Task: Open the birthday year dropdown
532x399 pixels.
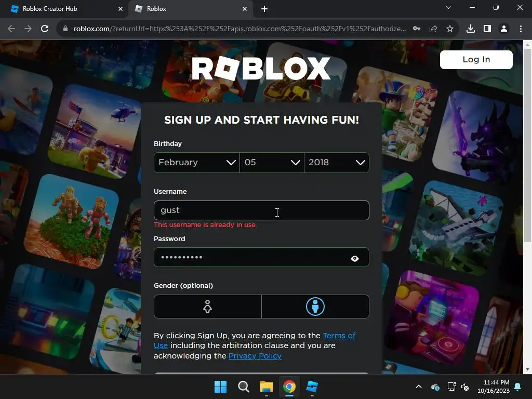Action: click(x=337, y=163)
